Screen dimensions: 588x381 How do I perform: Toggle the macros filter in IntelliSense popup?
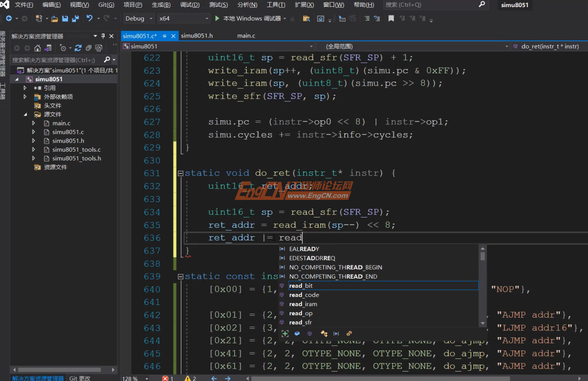pos(336,333)
